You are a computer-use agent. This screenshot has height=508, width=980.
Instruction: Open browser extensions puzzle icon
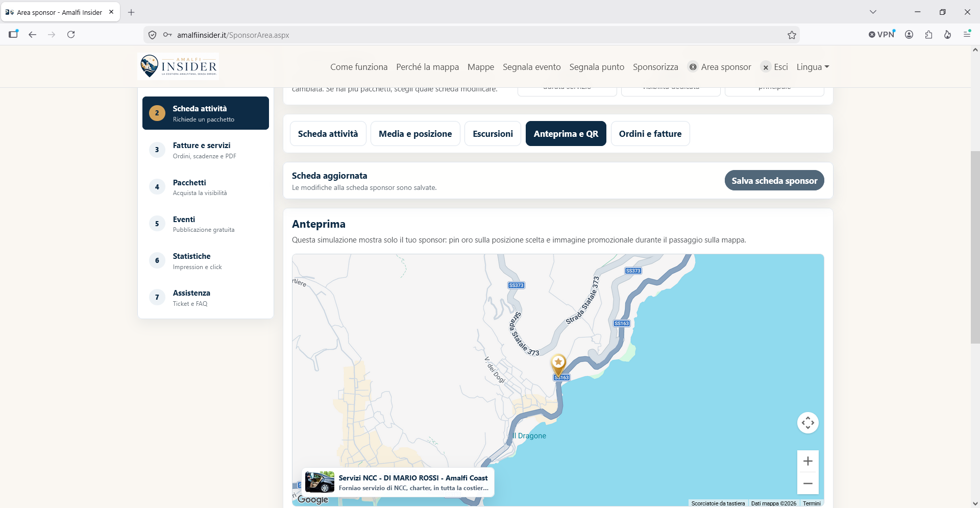[x=928, y=34]
